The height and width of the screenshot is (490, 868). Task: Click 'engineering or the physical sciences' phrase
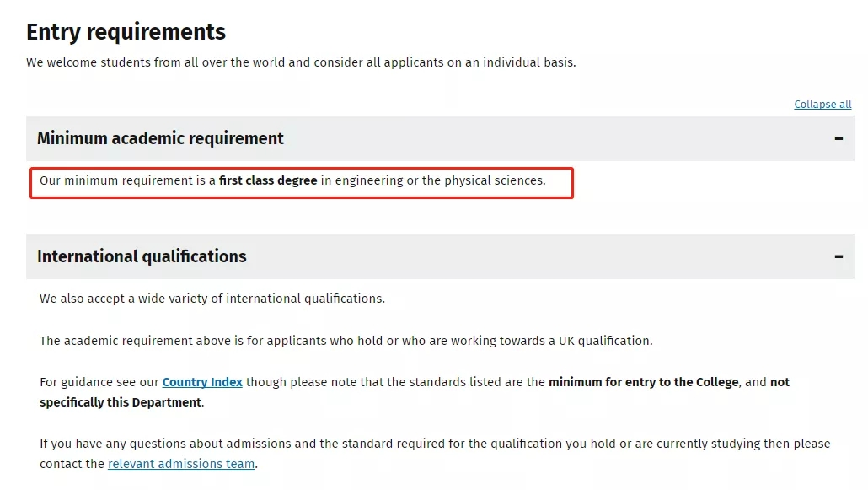tap(440, 180)
